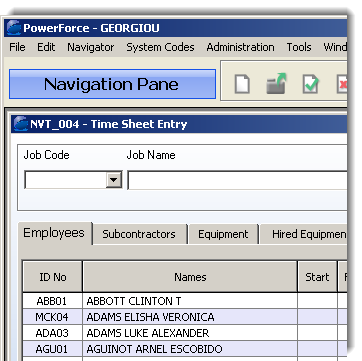Switch to the Hired Equipment tab
The image size is (362, 361).
304,234
